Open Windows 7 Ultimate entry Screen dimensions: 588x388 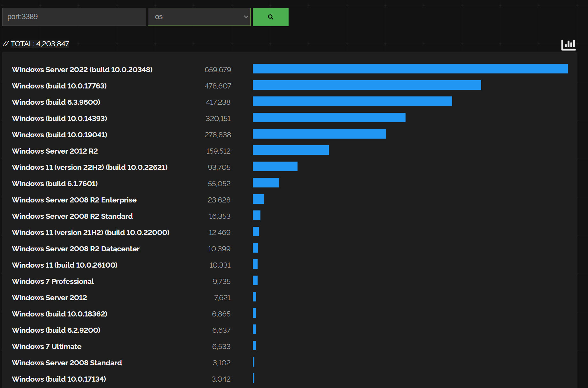point(47,346)
